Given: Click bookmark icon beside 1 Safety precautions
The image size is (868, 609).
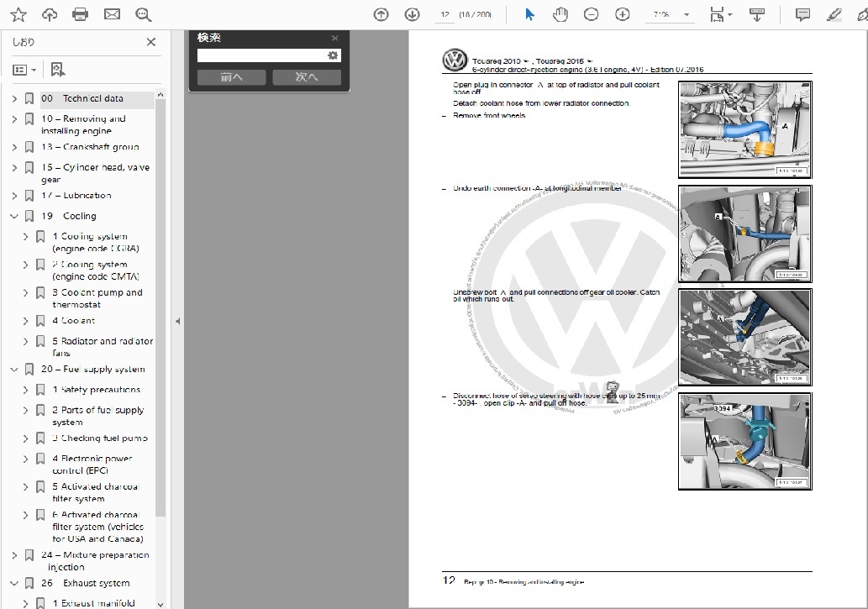Looking at the screenshot, I should 40,391.
